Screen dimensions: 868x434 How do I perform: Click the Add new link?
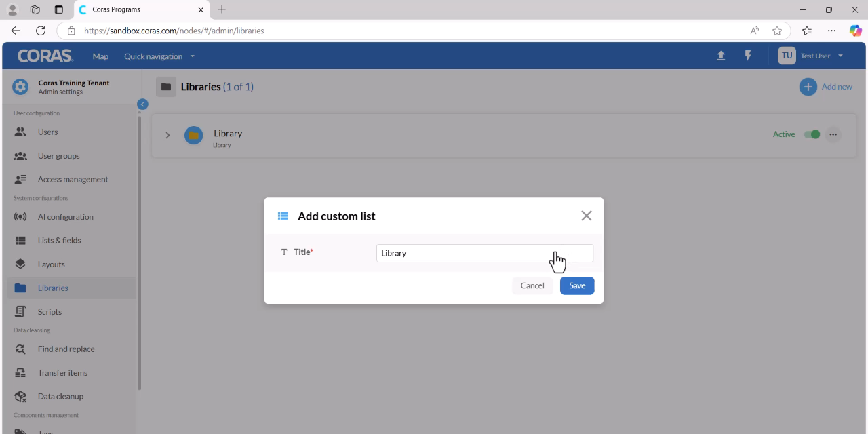[x=837, y=87]
